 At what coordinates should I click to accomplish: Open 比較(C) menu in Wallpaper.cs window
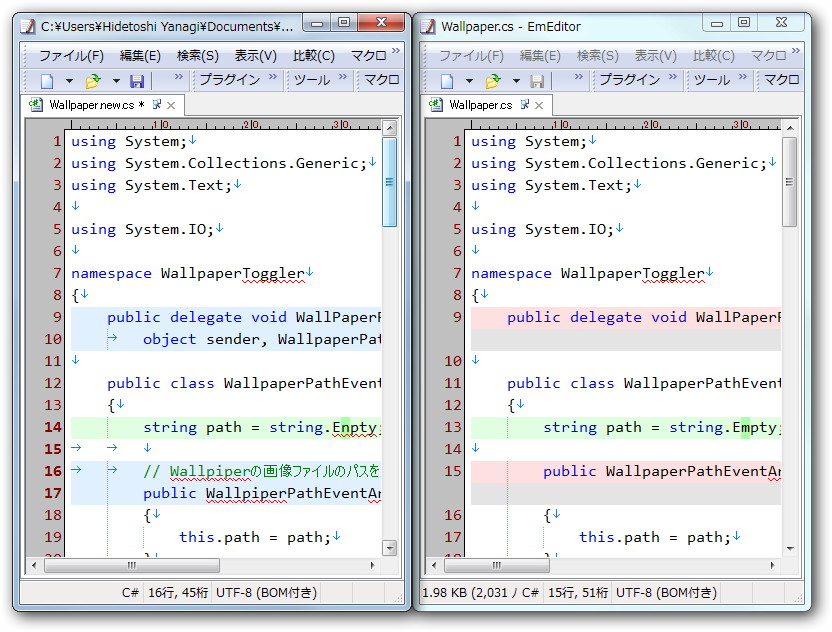[x=714, y=56]
